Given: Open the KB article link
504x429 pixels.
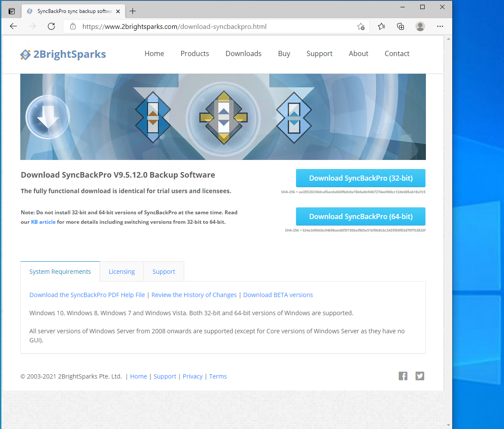Looking at the screenshot, I should click(43, 222).
